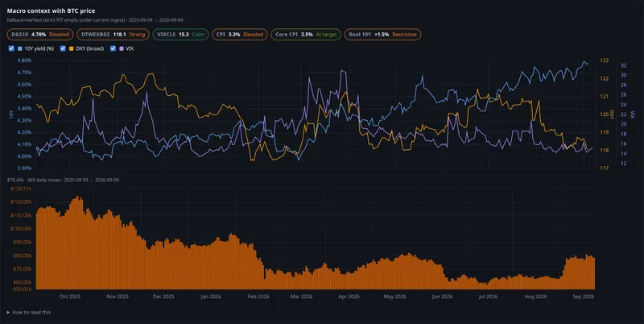Click the orange DXY legend swatch
The height and width of the screenshot is (324, 644).
pos(71,48)
